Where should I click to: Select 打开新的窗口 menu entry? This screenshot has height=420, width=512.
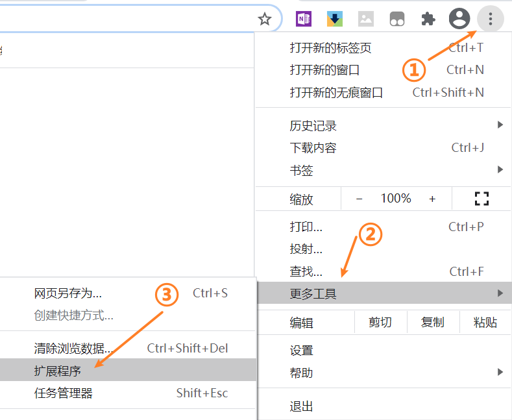click(384, 70)
